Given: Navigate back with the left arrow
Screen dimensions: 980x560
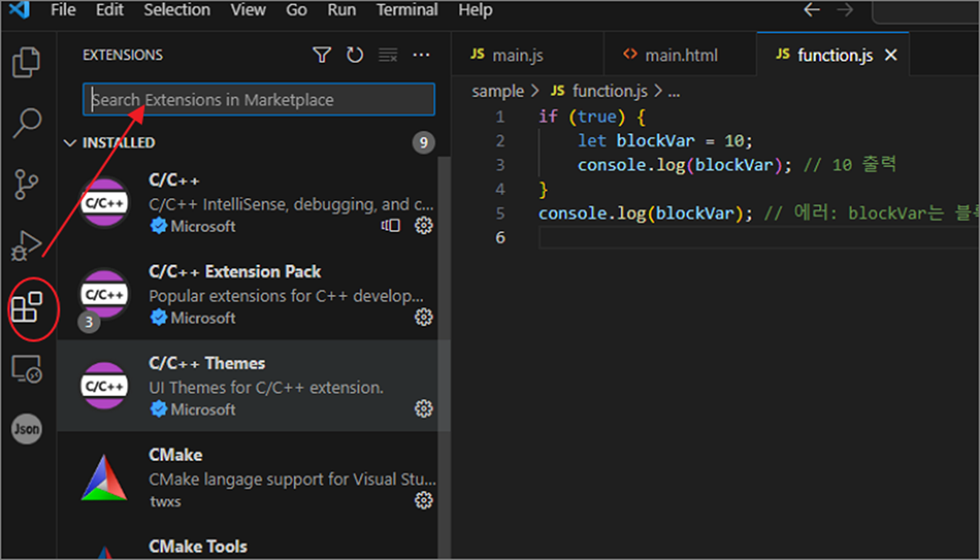Looking at the screenshot, I should (812, 10).
